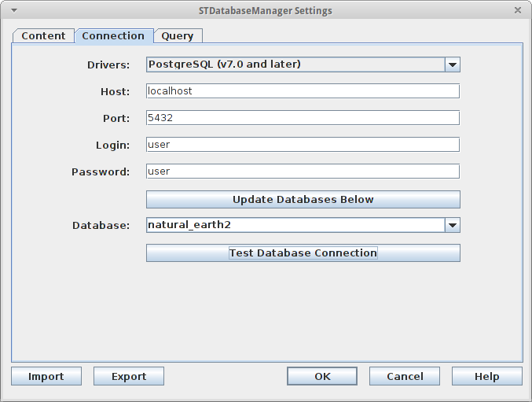Expand the Database dropdown arrow
The width and height of the screenshot is (532, 402).
pos(452,225)
